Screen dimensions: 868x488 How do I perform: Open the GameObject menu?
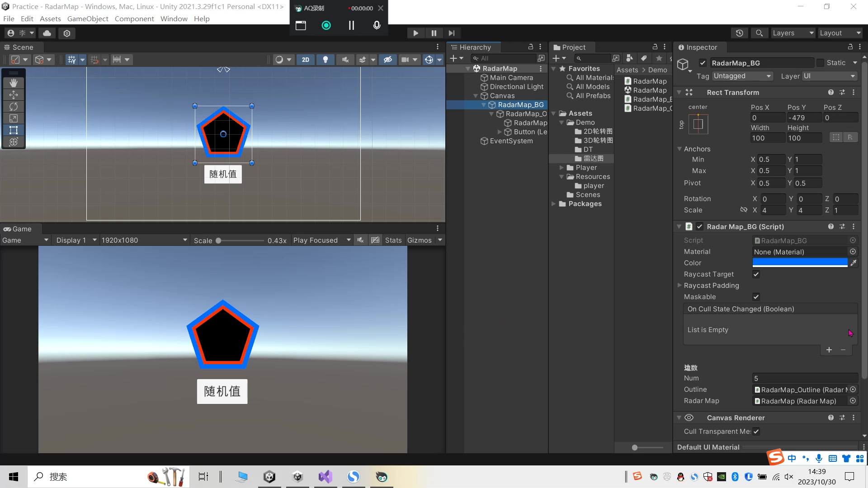click(88, 19)
